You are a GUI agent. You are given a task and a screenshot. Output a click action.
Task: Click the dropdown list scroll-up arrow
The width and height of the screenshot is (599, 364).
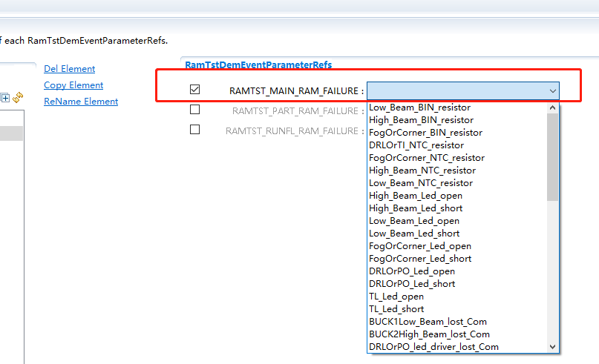coord(552,109)
